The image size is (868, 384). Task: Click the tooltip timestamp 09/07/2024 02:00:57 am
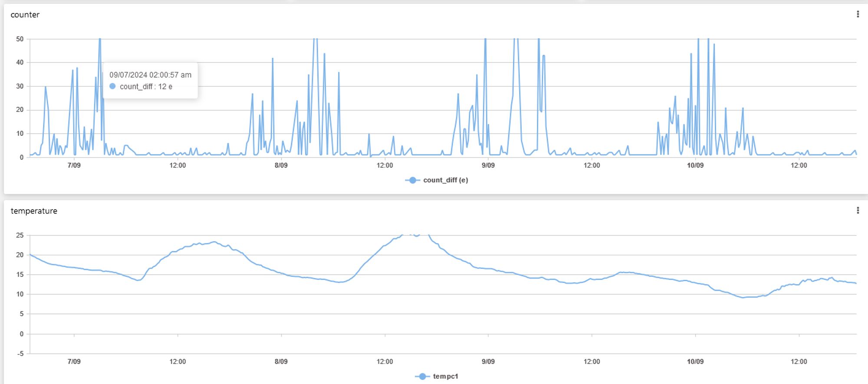150,75
